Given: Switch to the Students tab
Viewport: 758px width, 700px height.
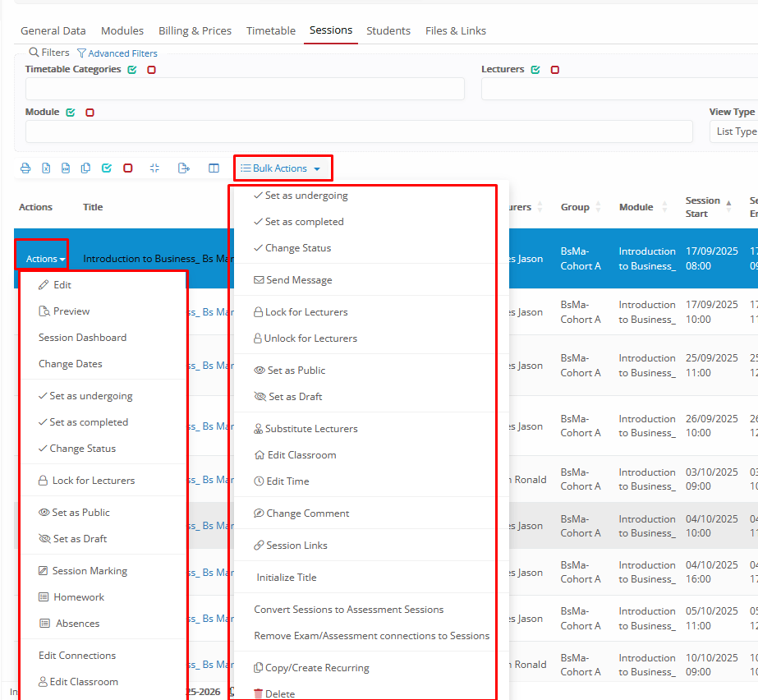Looking at the screenshot, I should point(388,30).
